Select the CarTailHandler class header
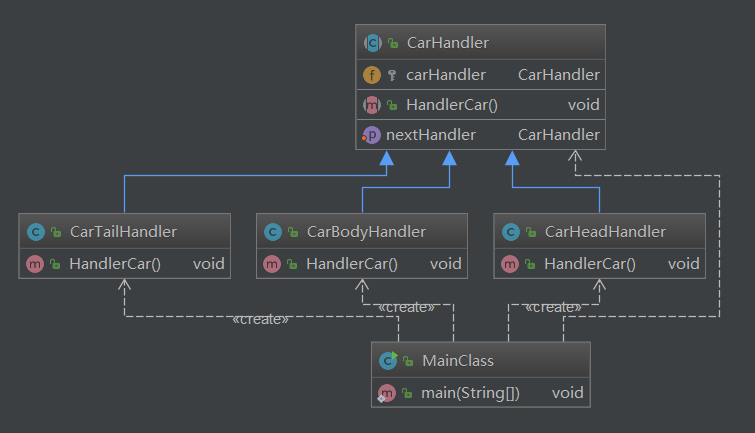The width and height of the screenshot is (755, 433). click(123, 232)
